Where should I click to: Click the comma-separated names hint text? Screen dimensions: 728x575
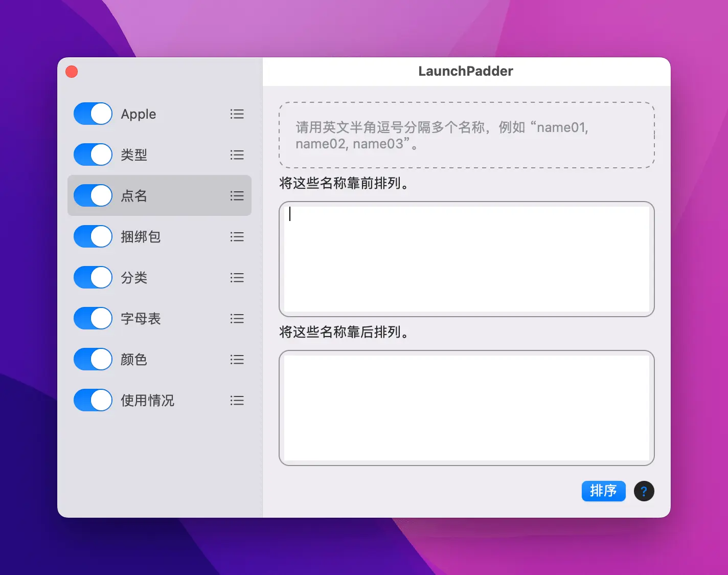tap(442, 136)
